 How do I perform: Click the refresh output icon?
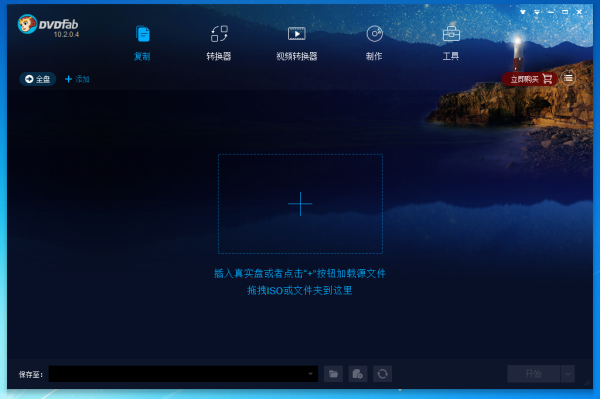(382, 374)
